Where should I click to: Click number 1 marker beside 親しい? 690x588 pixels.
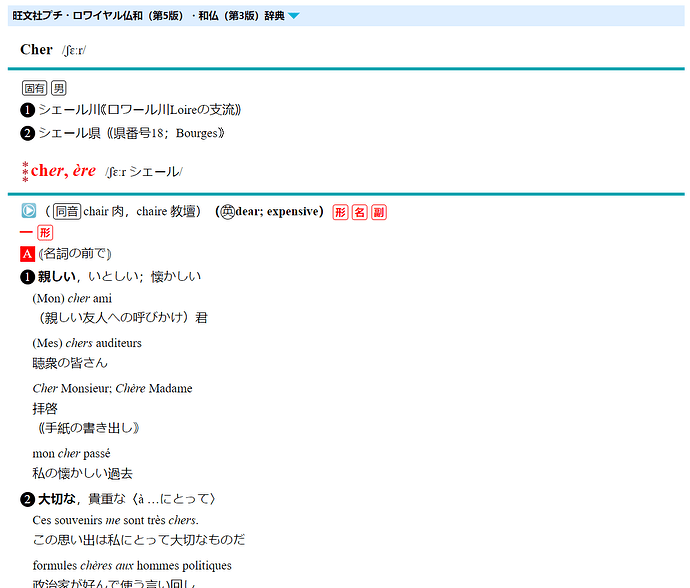27,277
